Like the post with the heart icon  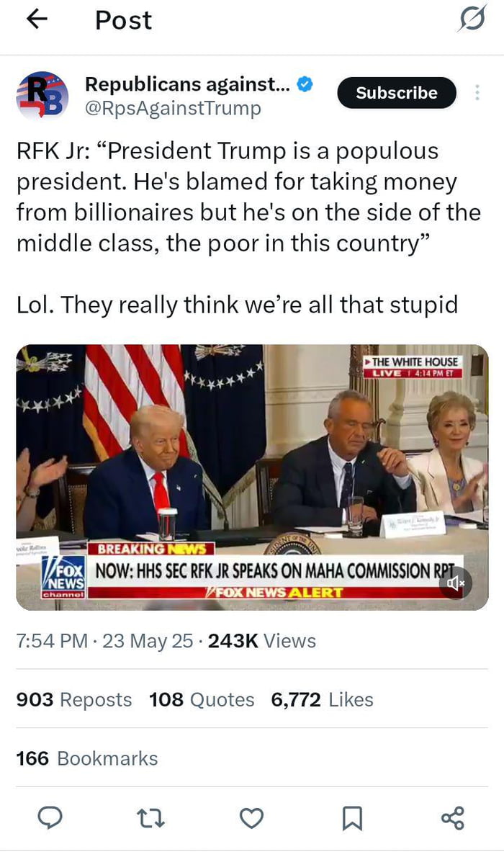(x=251, y=818)
